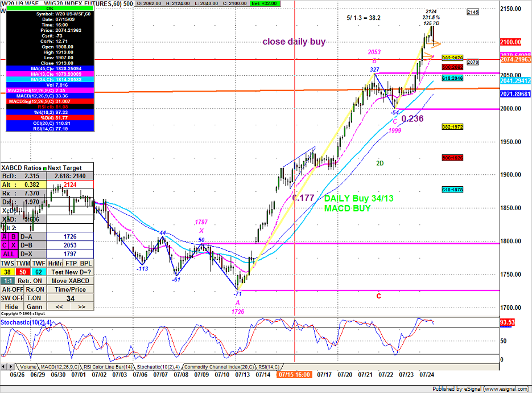This screenshot has height=393, width=532.
Task: Open the Volume study tab
Action: pyautogui.click(x=28, y=367)
